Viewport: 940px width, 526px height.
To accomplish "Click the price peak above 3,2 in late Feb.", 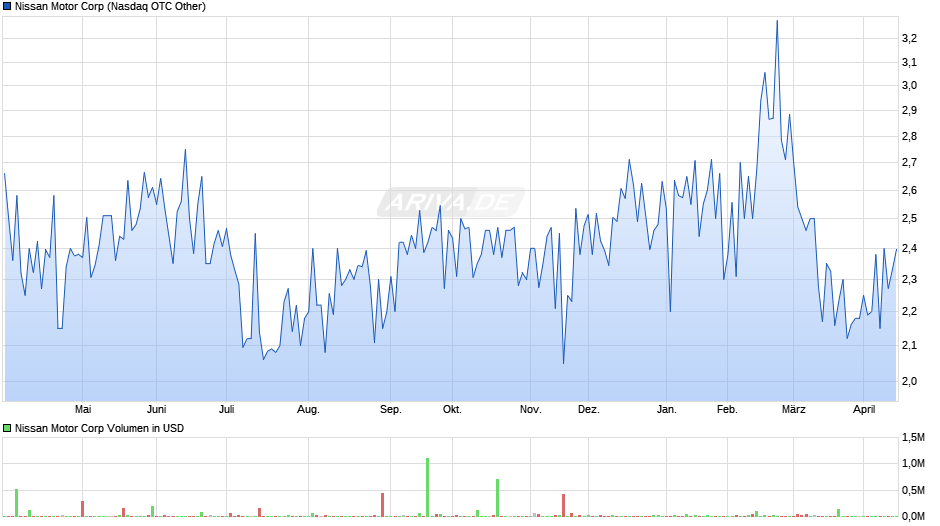I will tap(777, 22).
